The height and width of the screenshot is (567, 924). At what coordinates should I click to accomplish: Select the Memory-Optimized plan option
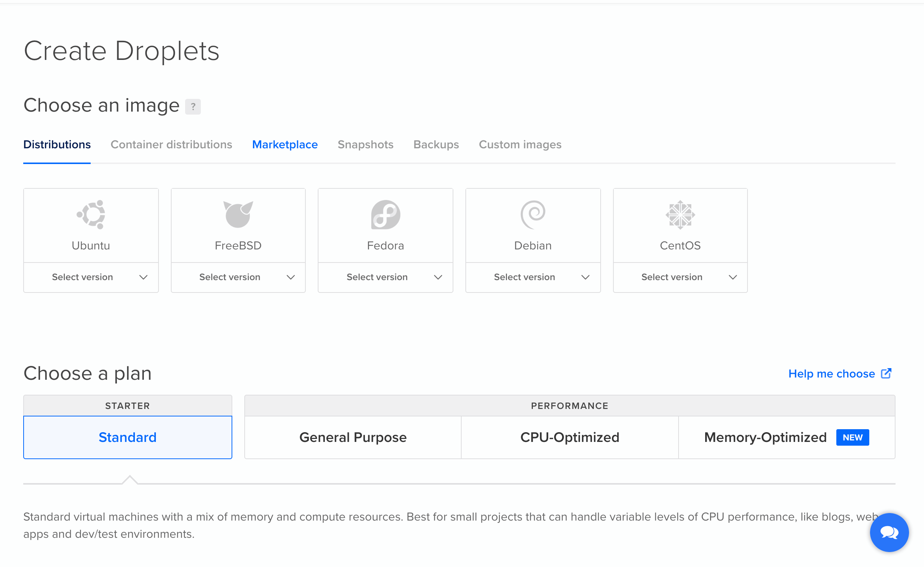(x=765, y=437)
